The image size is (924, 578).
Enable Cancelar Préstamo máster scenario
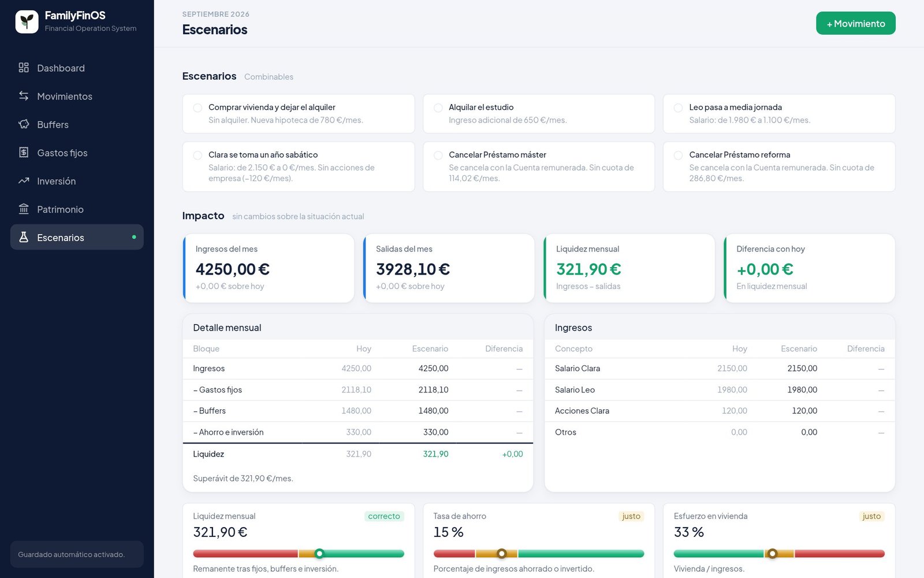click(539, 166)
